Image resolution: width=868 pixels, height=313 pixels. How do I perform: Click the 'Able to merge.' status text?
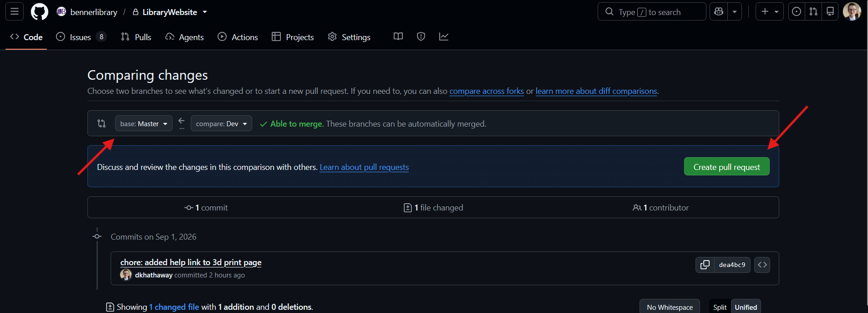click(x=297, y=124)
